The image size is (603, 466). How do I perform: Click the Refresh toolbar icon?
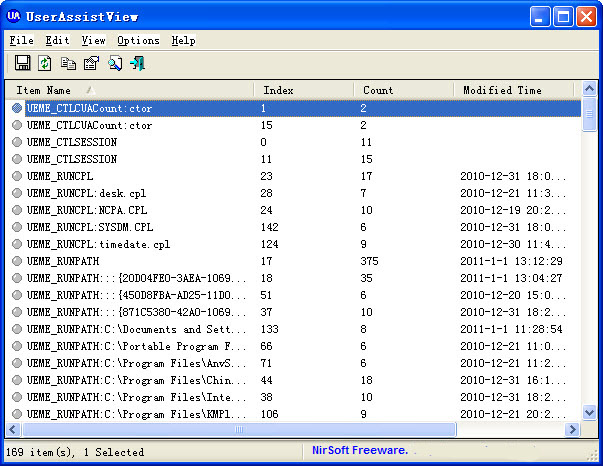(45, 64)
